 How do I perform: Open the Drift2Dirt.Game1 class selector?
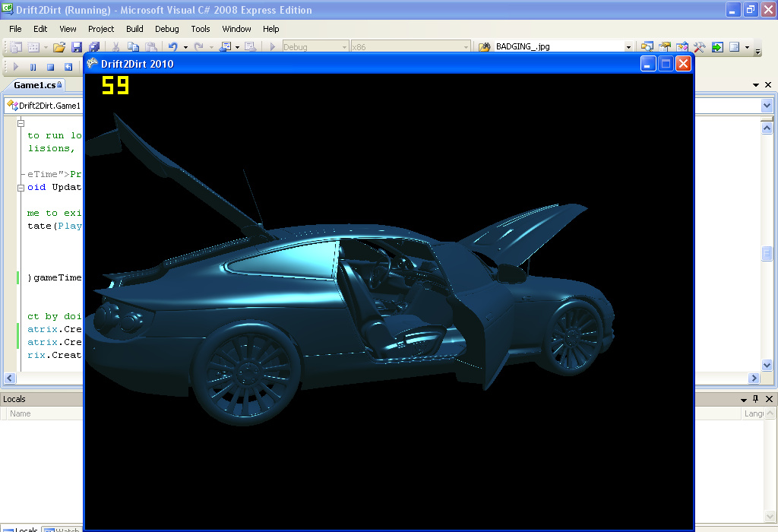tap(43, 105)
